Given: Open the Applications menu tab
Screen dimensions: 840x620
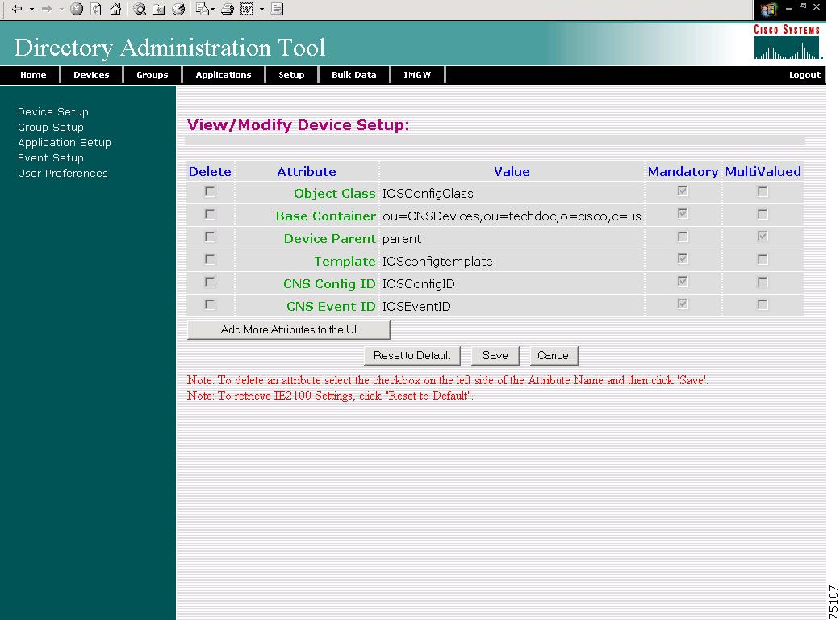Looking at the screenshot, I should [x=224, y=74].
